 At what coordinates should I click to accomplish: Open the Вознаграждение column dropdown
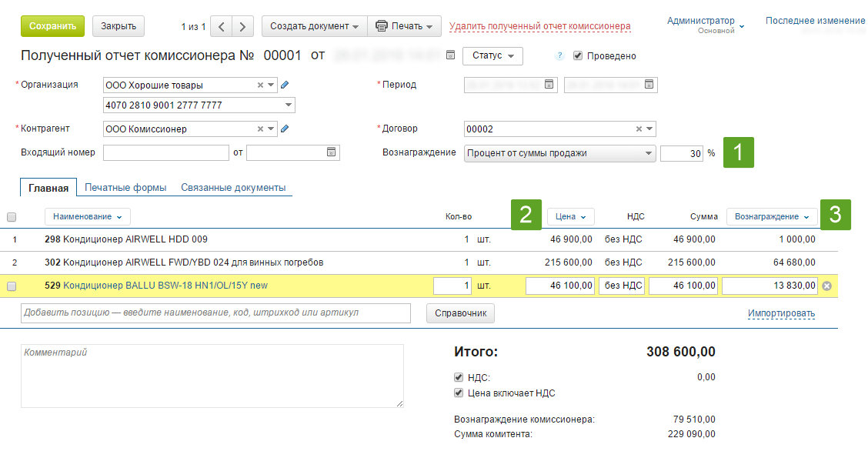coord(771,216)
